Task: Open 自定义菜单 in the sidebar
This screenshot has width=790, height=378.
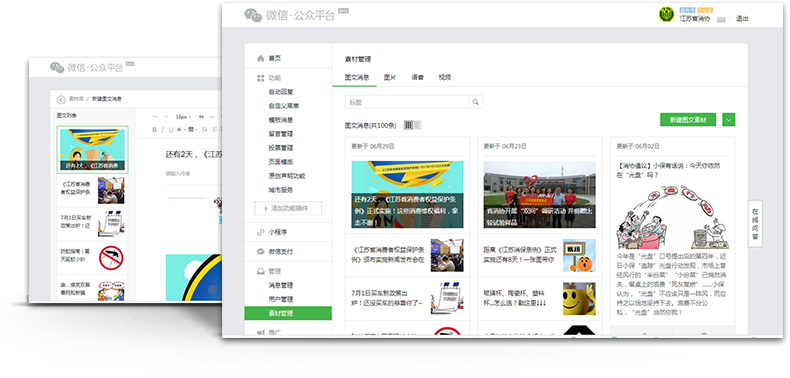Action: pyautogui.click(x=284, y=106)
